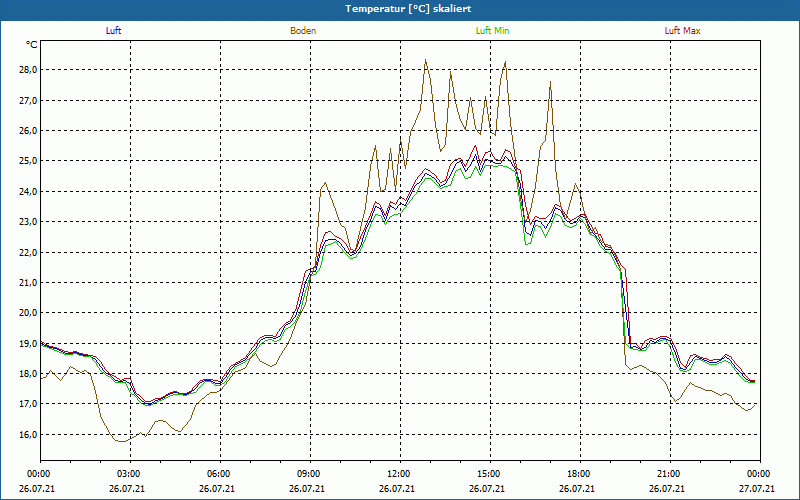This screenshot has width=800, height=500.
Task: Click the 12:00 time axis label
Action: (399, 474)
